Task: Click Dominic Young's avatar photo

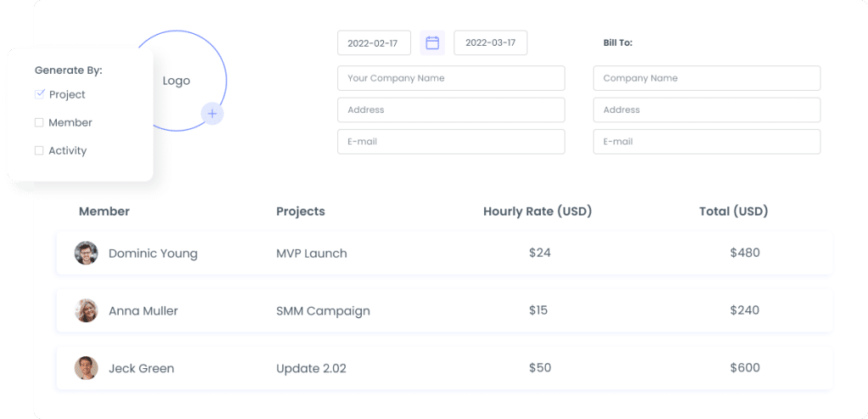Action: click(86, 253)
